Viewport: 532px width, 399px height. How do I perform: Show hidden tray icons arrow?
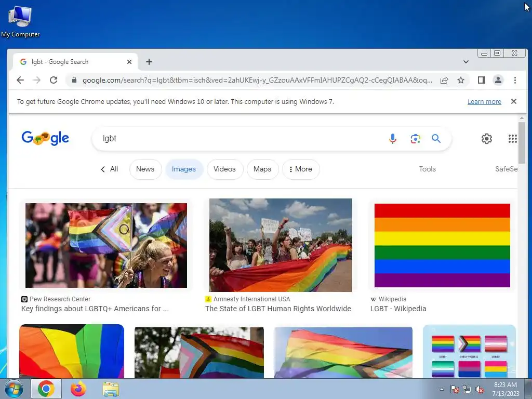(442, 389)
